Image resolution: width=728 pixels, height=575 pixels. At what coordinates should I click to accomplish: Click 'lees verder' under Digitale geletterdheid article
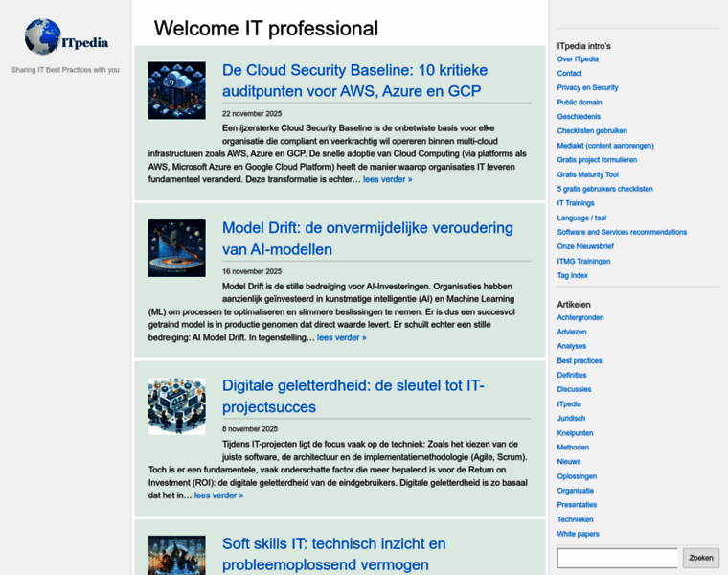(218, 495)
